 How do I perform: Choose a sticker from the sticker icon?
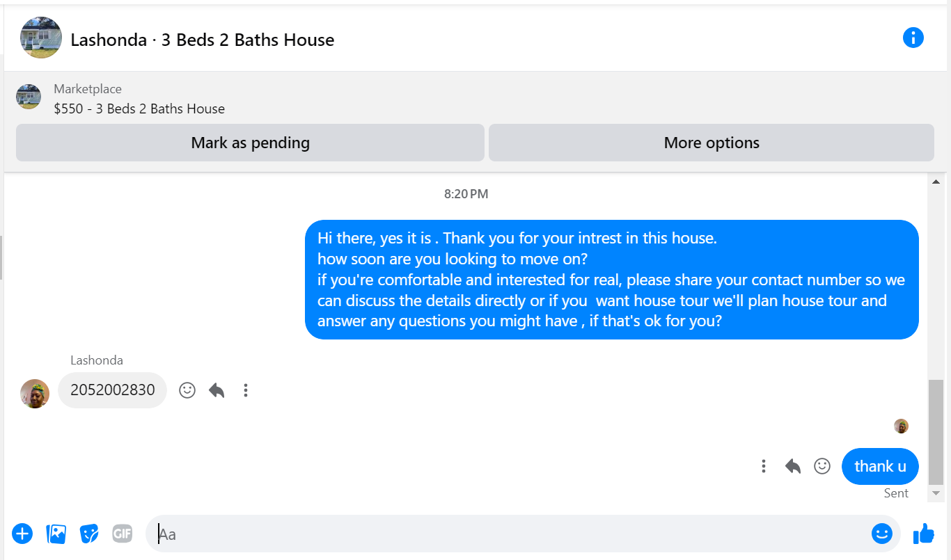click(x=89, y=534)
